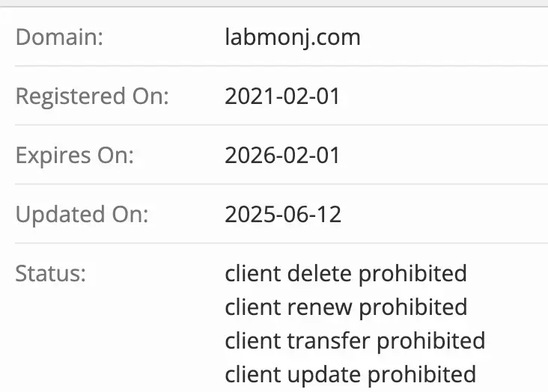Viewport: 548px width, 392px height.
Task: Click the "client update prohibited" status
Action: click(350, 374)
